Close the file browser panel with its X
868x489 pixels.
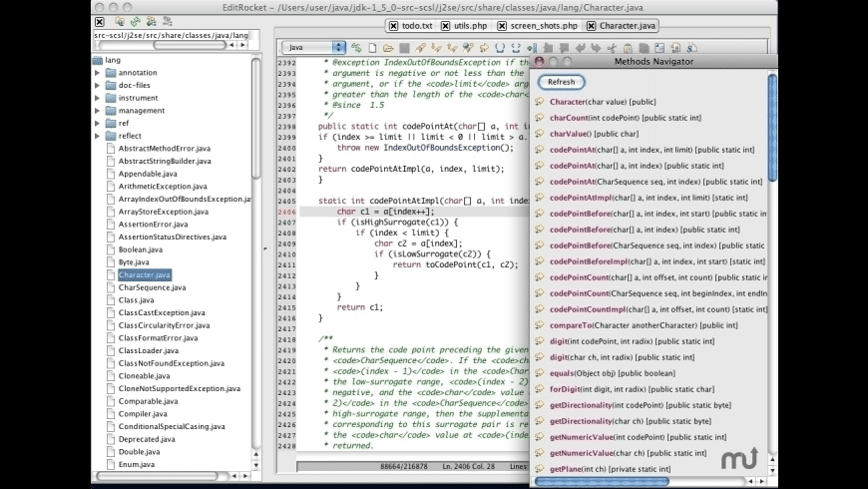click(100, 22)
